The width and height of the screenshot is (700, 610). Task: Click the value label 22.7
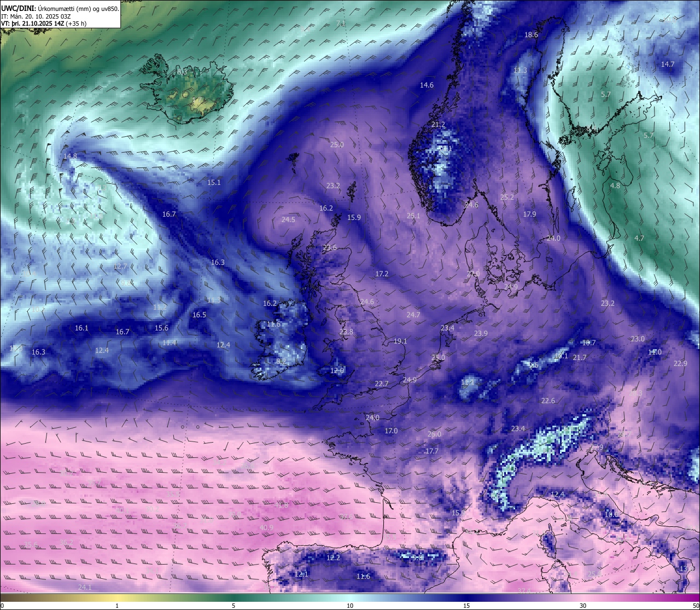coord(382,384)
